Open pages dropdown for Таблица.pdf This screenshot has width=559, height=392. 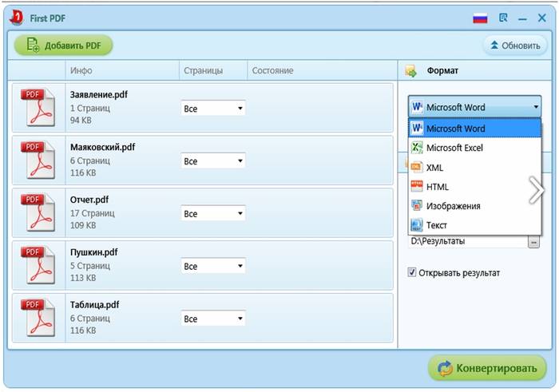click(x=213, y=319)
